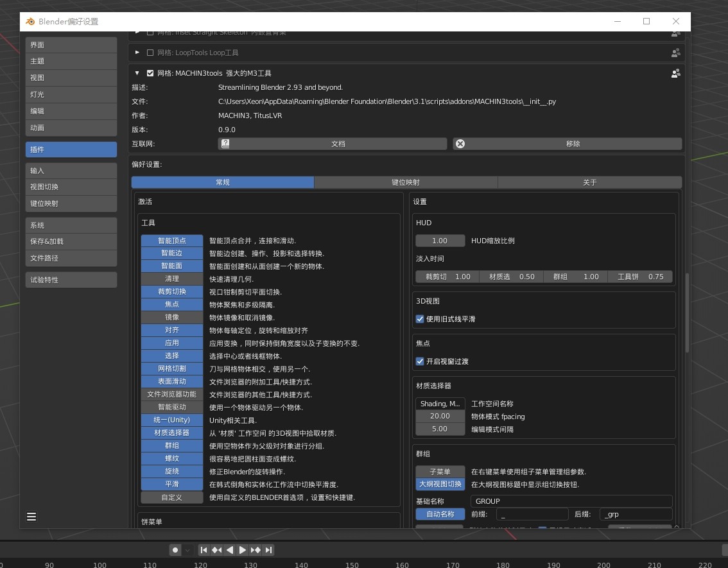728x568 pixels.
Task: Switch to 键位映射 addon tab
Action: 406,182
